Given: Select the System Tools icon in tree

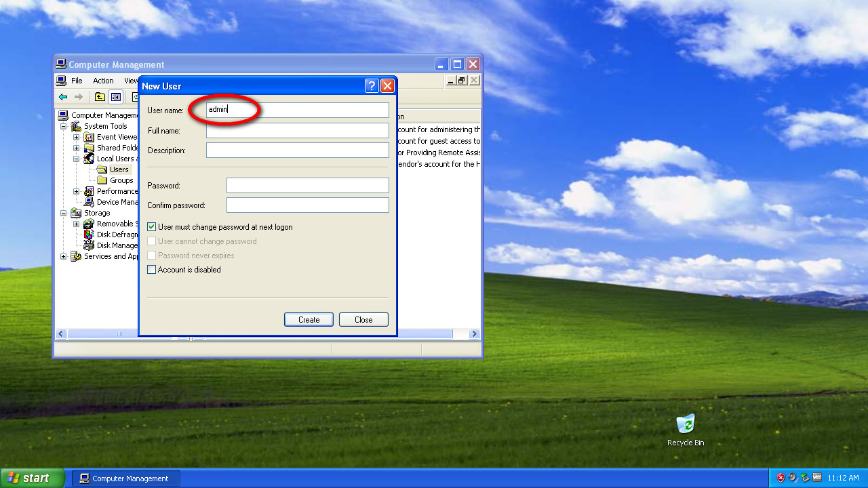Looking at the screenshot, I should pos(76,126).
